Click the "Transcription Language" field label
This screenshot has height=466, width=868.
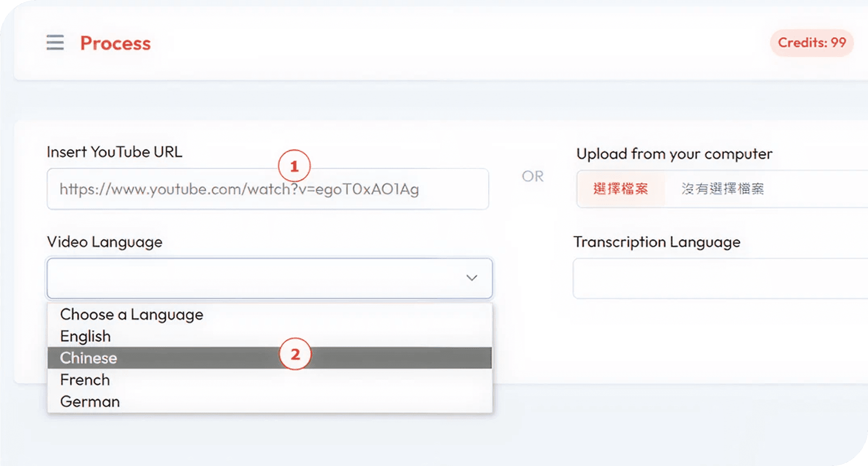pos(657,242)
